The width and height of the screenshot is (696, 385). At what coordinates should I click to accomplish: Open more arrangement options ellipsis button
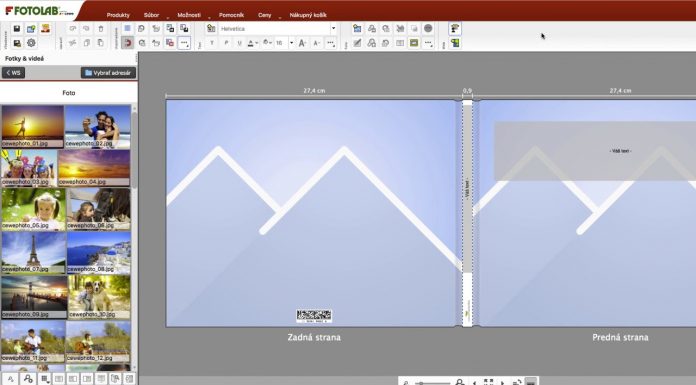point(184,43)
